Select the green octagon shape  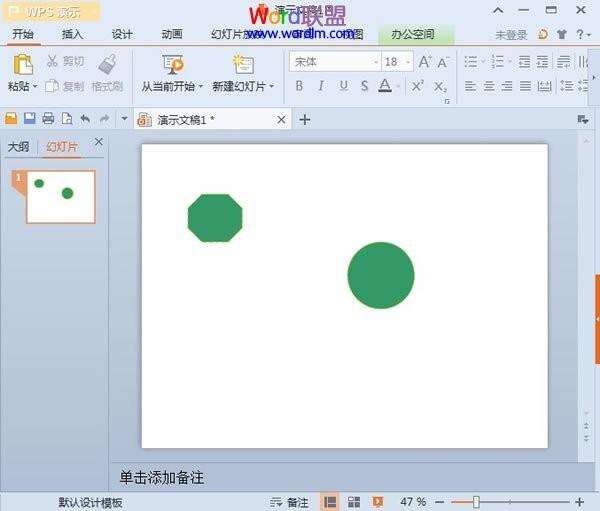click(215, 218)
